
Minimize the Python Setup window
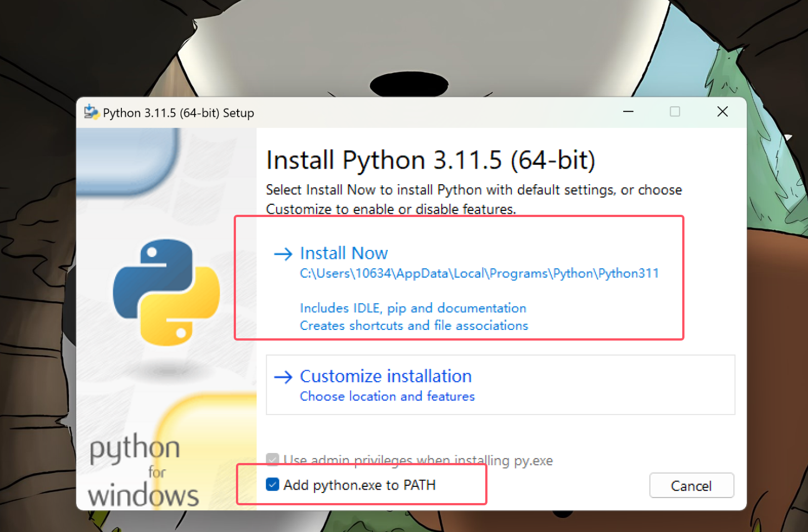point(628,112)
